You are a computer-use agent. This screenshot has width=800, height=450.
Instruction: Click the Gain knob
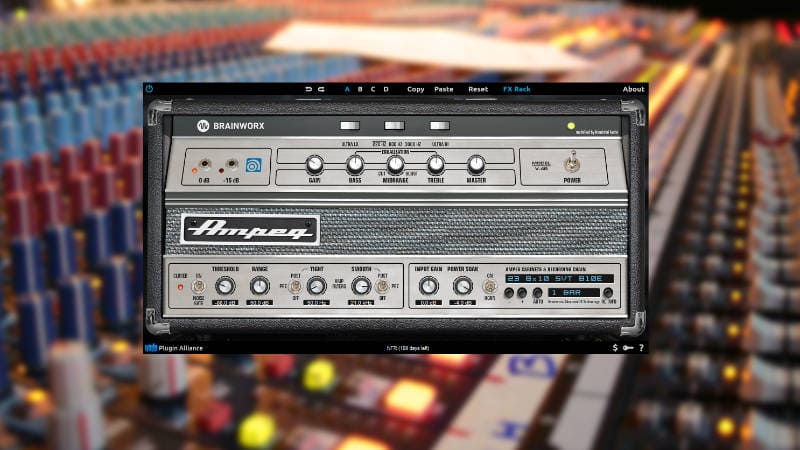tap(314, 164)
